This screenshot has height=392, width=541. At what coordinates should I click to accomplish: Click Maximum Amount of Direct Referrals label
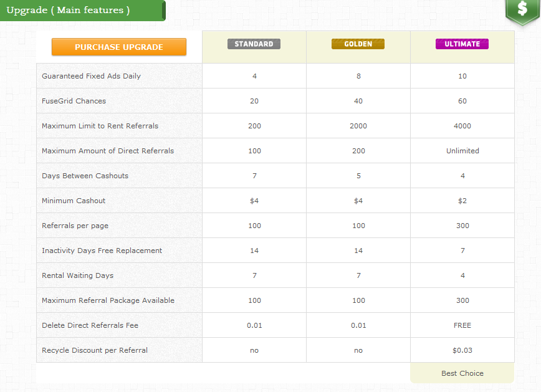(x=108, y=151)
